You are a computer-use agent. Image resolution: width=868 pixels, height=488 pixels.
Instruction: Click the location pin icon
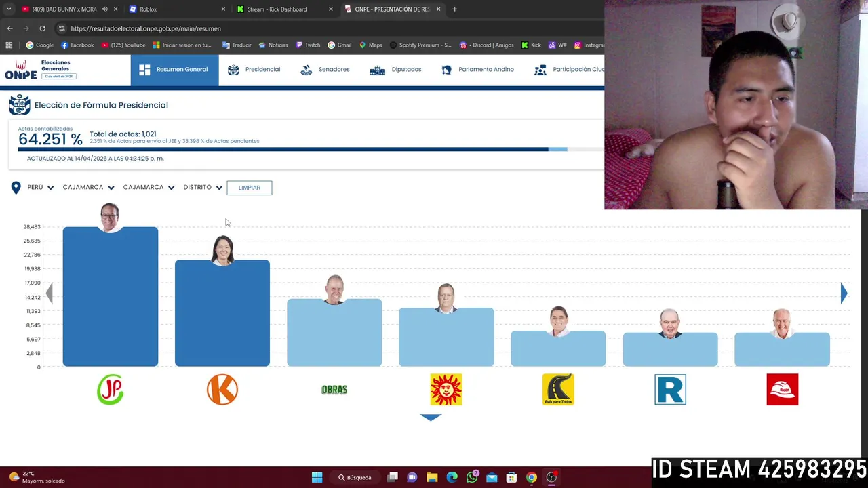tap(16, 188)
